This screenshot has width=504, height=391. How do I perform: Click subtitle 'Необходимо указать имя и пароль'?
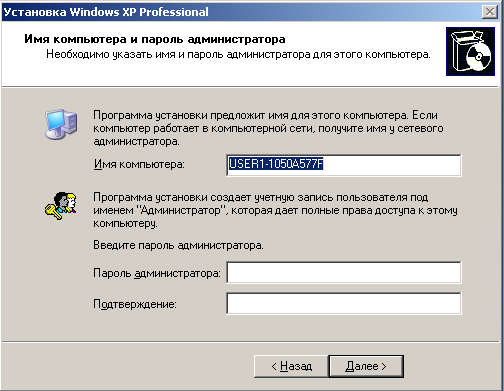pos(238,54)
